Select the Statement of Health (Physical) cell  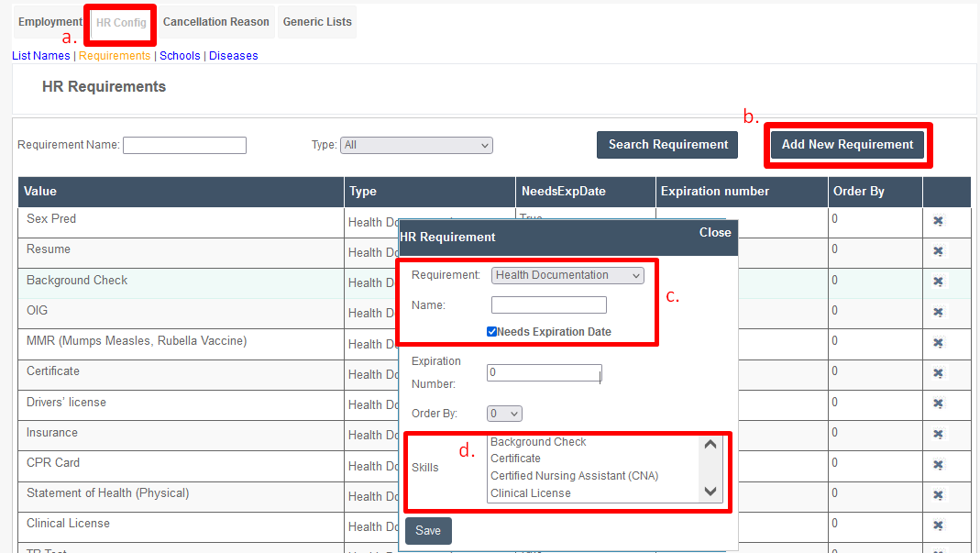coord(182,497)
